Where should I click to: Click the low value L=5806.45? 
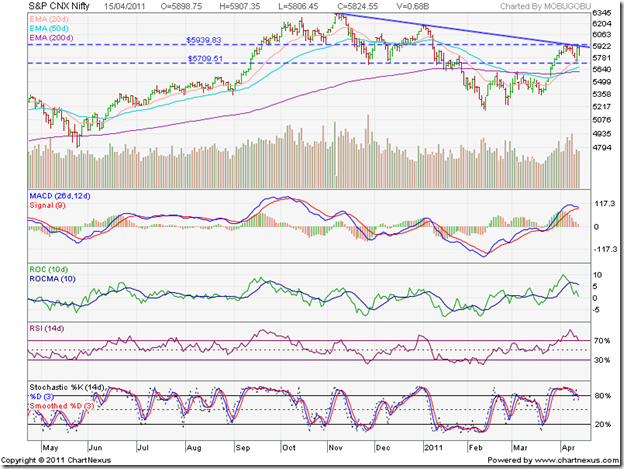point(298,6)
